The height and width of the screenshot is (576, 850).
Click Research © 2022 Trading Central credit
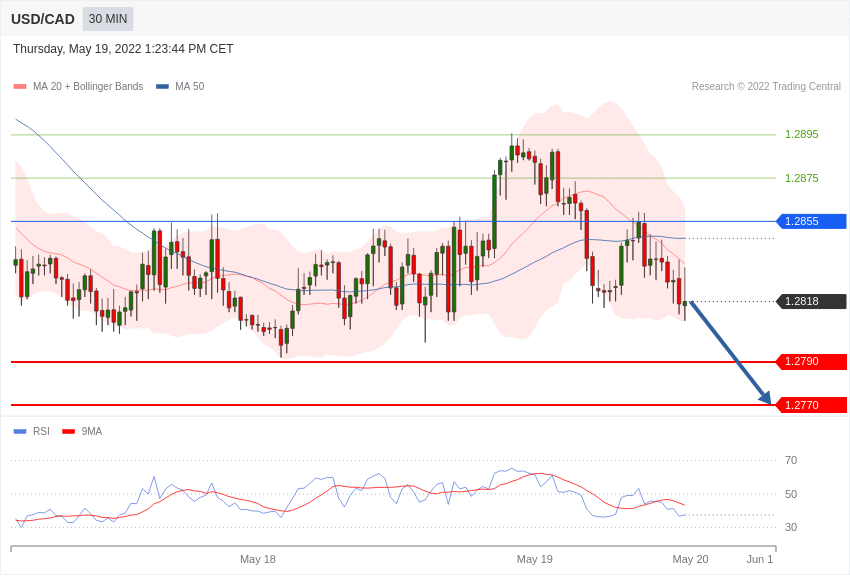point(766,87)
